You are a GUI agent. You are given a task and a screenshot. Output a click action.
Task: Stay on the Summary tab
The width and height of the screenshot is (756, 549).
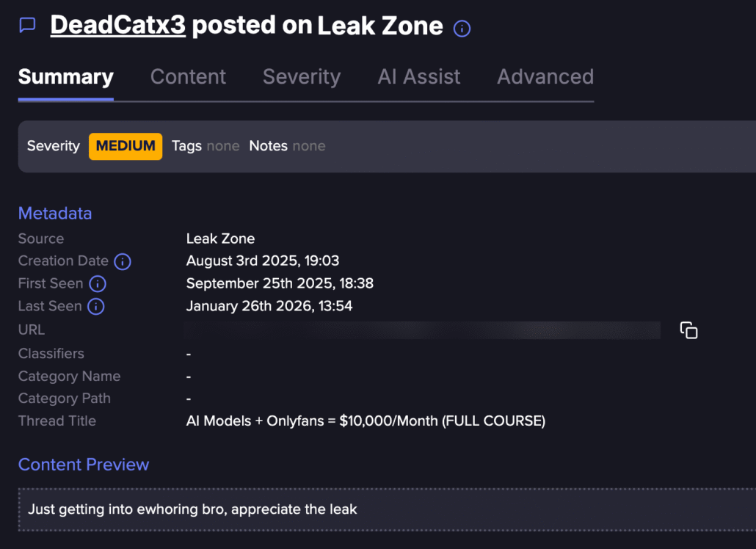[x=65, y=77]
